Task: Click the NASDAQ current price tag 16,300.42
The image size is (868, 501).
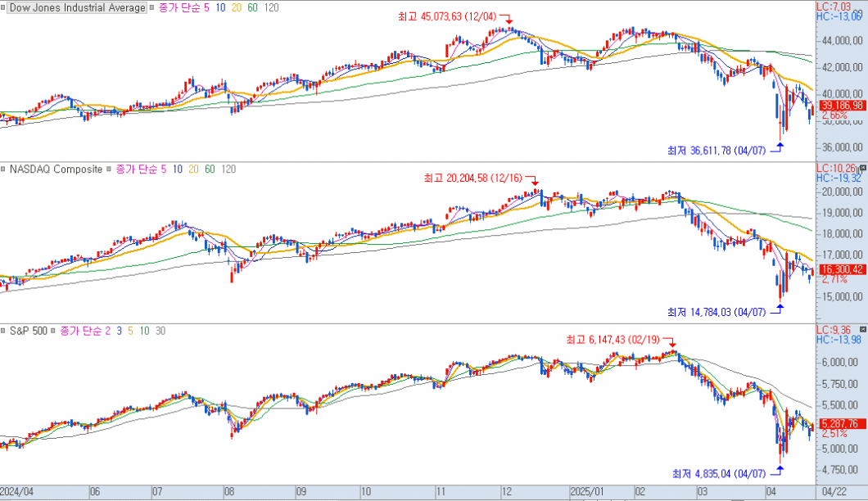Action: click(x=842, y=269)
